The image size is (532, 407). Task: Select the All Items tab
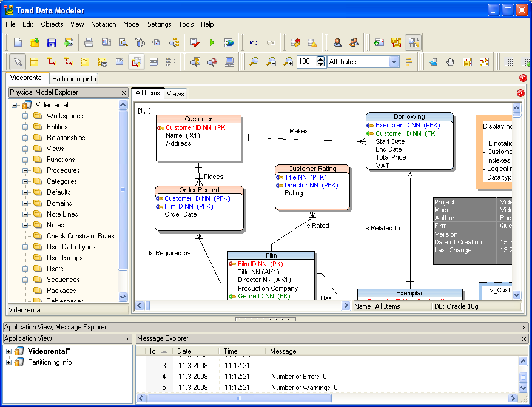click(147, 93)
